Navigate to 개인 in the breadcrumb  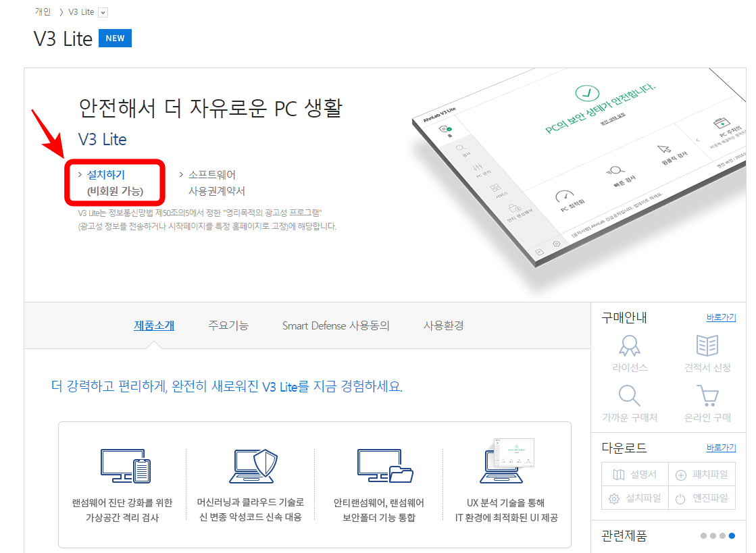(x=43, y=11)
